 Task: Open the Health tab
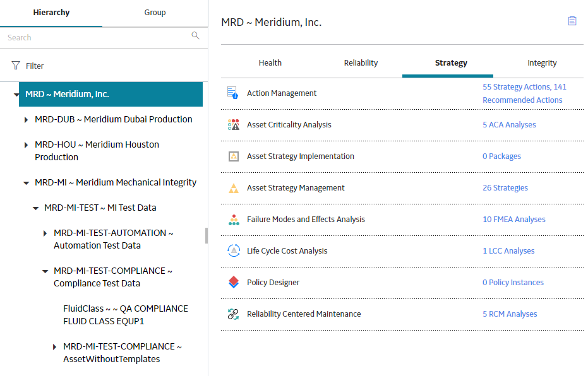[270, 63]
